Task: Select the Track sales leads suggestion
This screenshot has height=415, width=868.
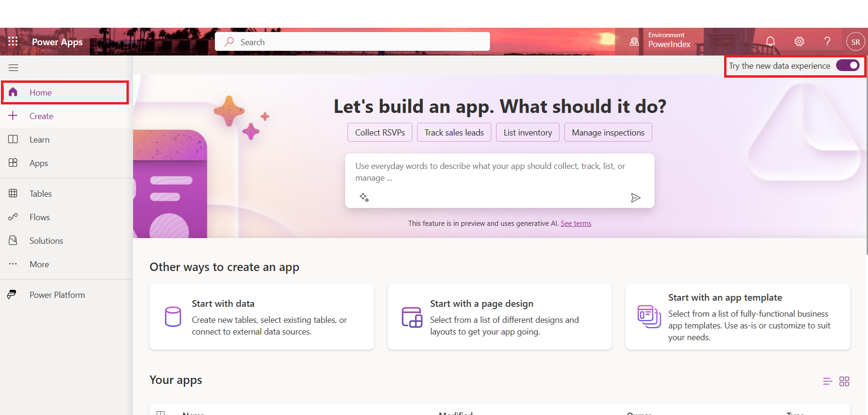Action: point(454,133)
